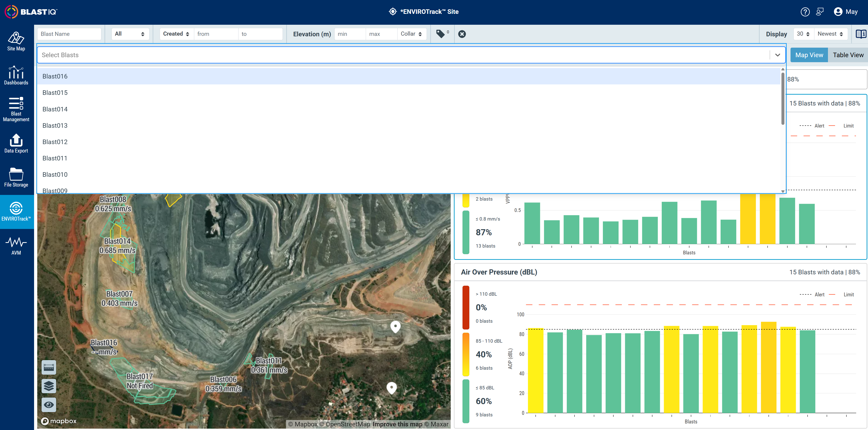Click the BlastIQ logo

point(31,12)
